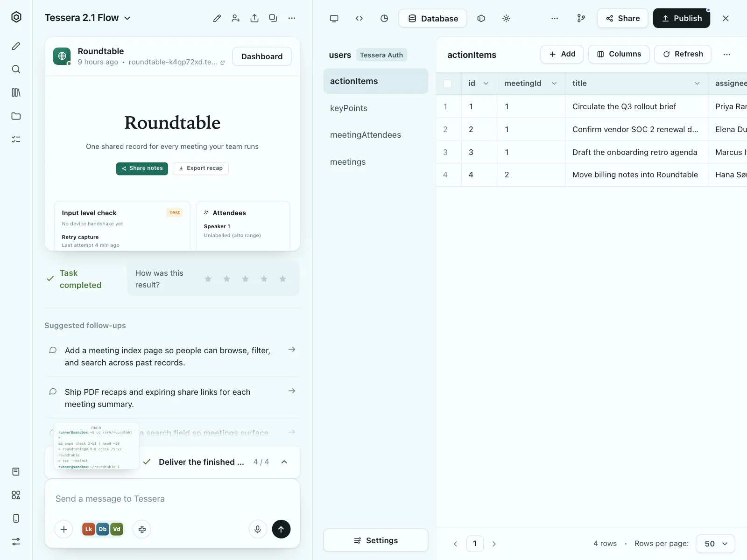Open the folder icon in left sidebar
Viewport: 747px width, 560px height.
tap(16, 116)
